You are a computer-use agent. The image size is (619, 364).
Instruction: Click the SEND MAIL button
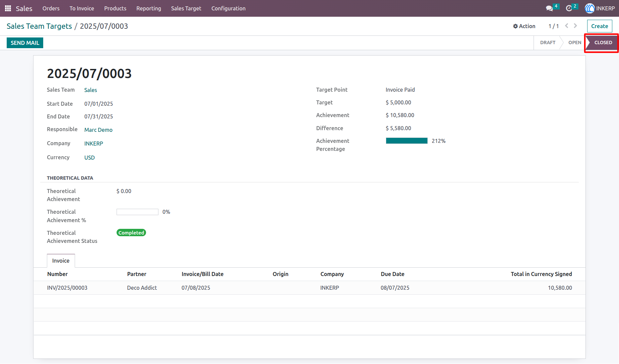(25, 43)
